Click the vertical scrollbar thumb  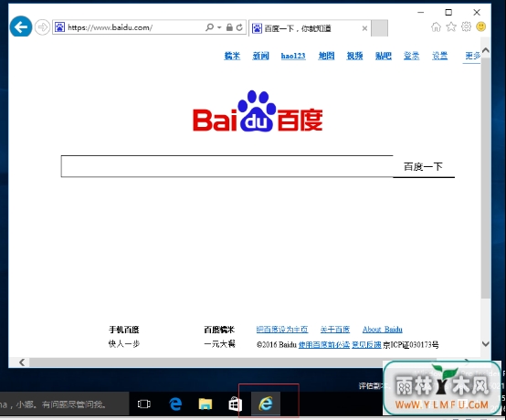tap(486, 177)
